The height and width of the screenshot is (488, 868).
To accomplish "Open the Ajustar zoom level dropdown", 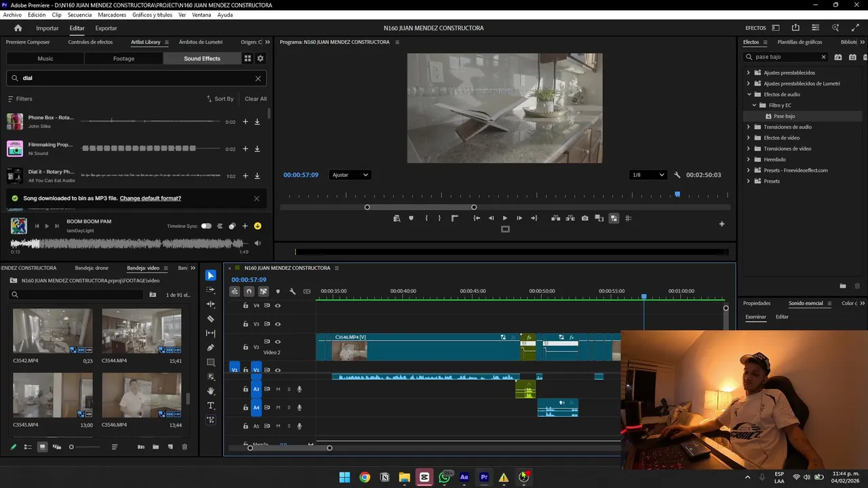I will (350, 175).
